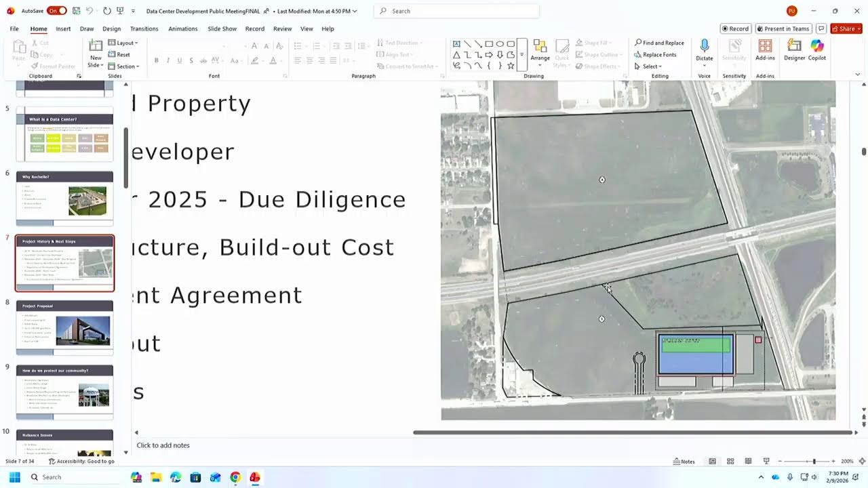Open the Add-ins gallery

point(765,49)
